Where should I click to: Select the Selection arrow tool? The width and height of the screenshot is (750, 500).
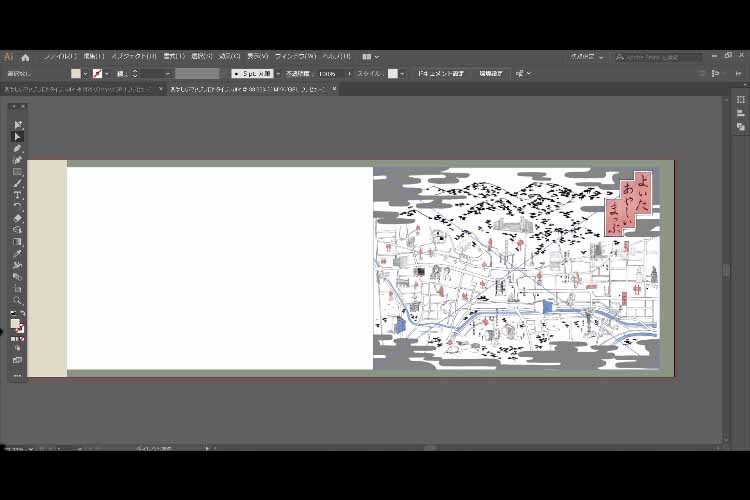[18, 136]
